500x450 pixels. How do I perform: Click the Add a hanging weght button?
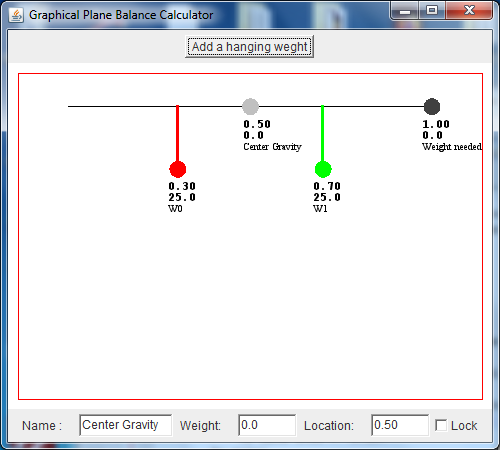249,47
